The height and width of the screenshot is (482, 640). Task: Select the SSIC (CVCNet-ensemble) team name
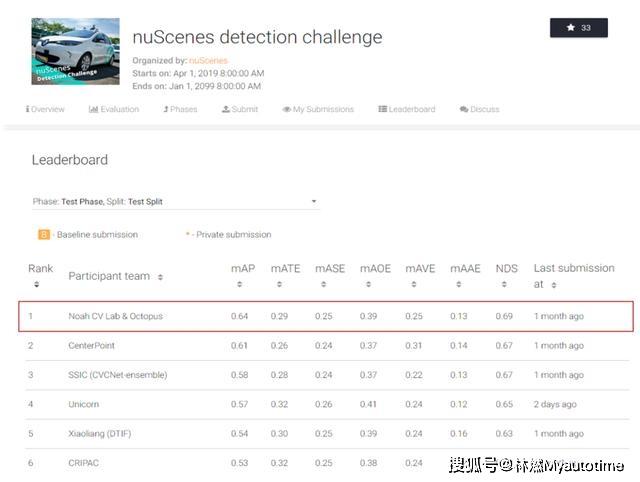coord(118,375)
